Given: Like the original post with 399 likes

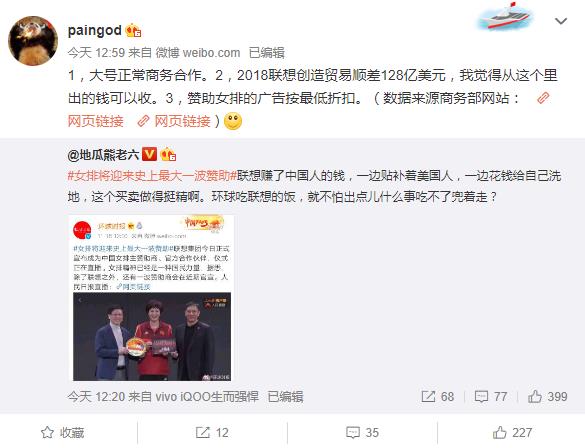Looking at the screenshot, I should click(547, 396).
